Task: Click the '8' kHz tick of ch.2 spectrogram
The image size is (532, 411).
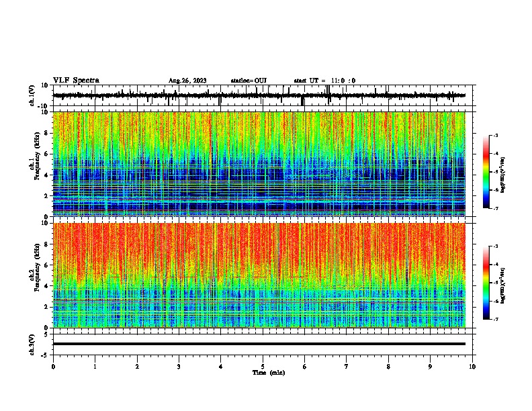Action: tap(46, 244)
